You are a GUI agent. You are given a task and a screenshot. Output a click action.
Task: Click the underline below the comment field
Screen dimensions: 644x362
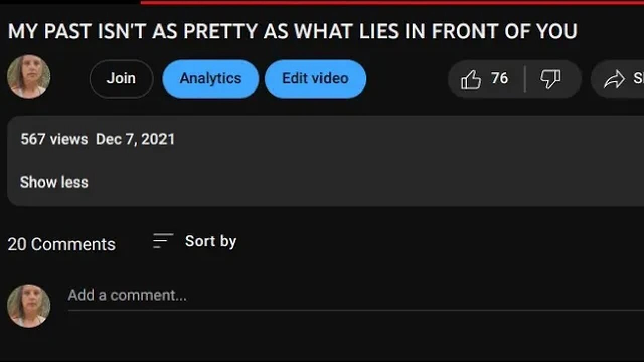coord(352,310)
